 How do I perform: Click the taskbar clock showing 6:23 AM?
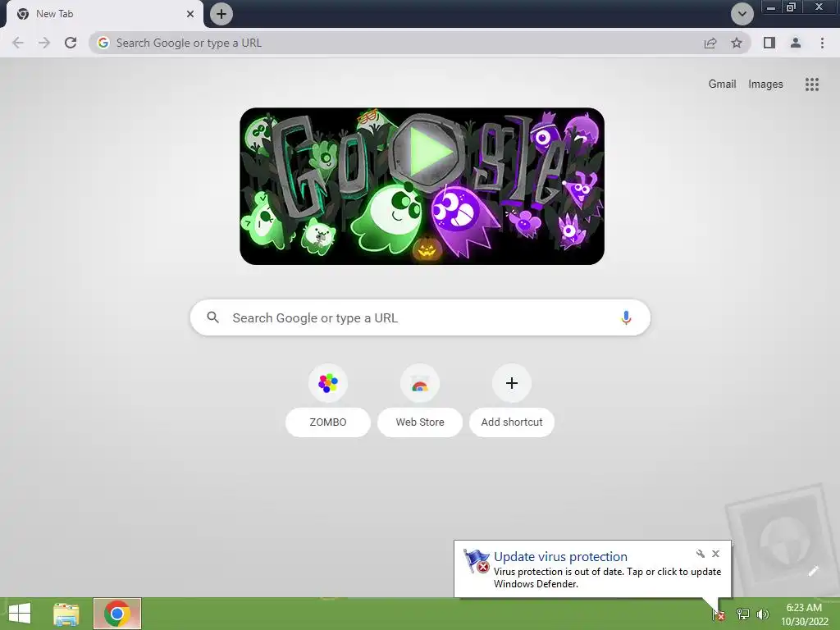point(804,614)
